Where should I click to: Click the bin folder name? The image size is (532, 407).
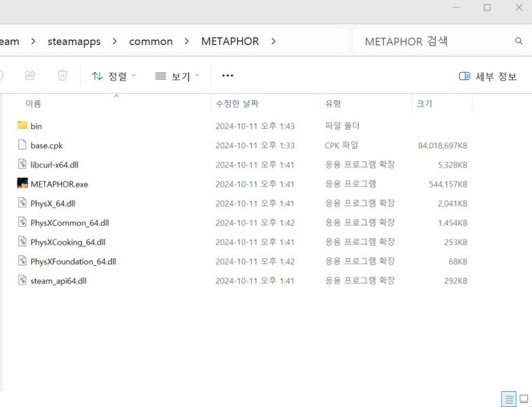[x=36, y=126]
